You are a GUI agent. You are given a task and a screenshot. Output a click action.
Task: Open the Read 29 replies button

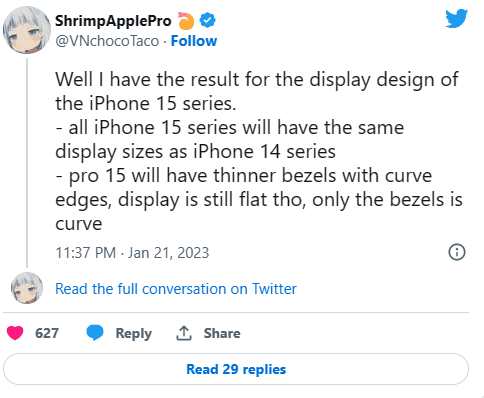pyautogui.click(x=236, y=369)
